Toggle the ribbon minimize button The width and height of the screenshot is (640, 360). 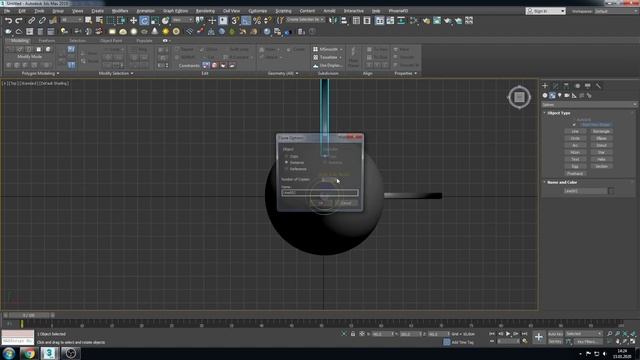pyautogui.click(x=165, y=41)
